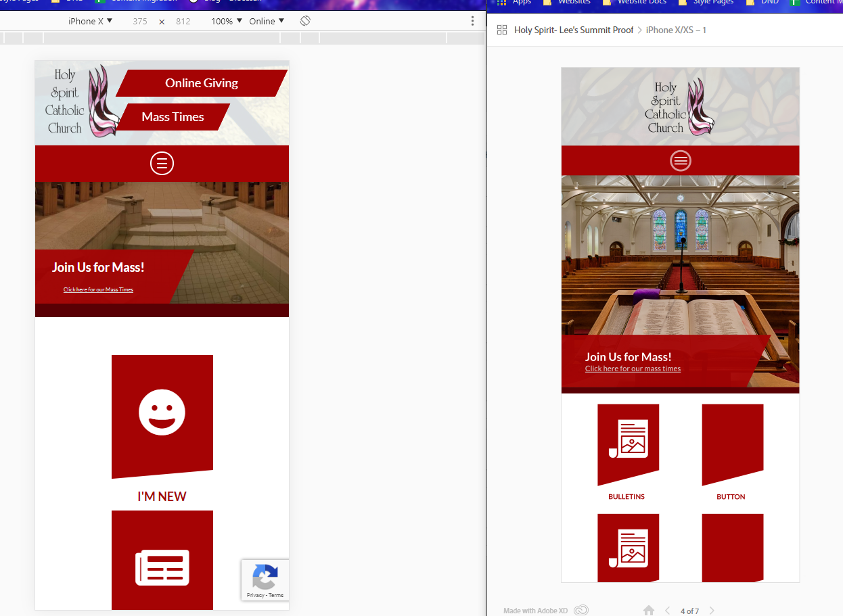Click the Creative Cloud logo icon

581,611
